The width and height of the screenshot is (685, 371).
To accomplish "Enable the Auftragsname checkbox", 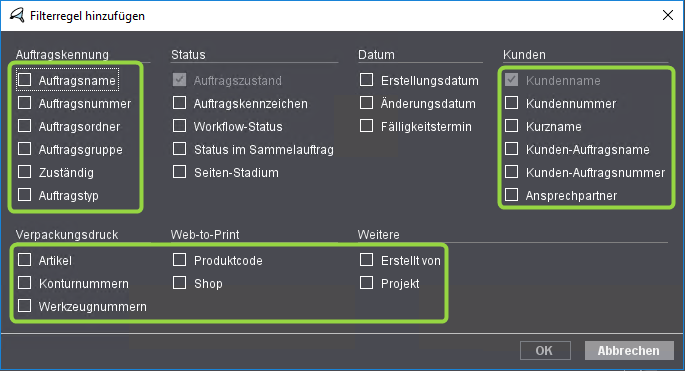I will pyautogui.click(x=24, y=80).
